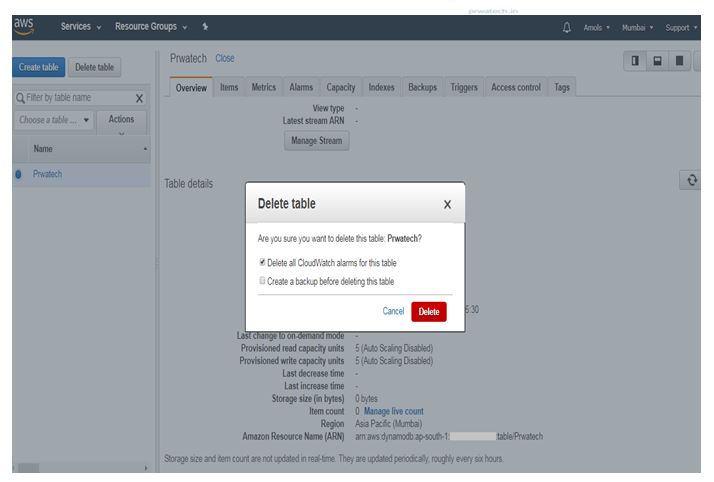Toggle Delete all CloudWatch alarms checkbox

262,262
